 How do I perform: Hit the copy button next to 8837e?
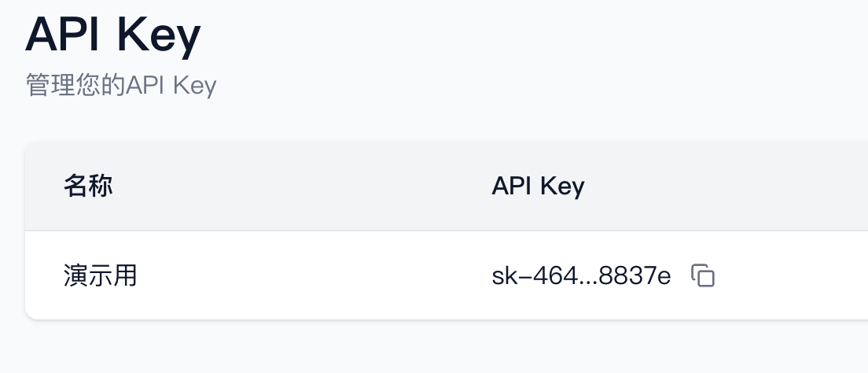[703, 276]
